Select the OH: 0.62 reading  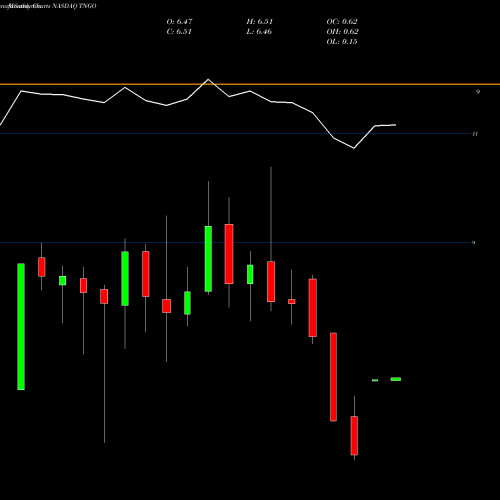pyautogui.click(x=342, y=32)
